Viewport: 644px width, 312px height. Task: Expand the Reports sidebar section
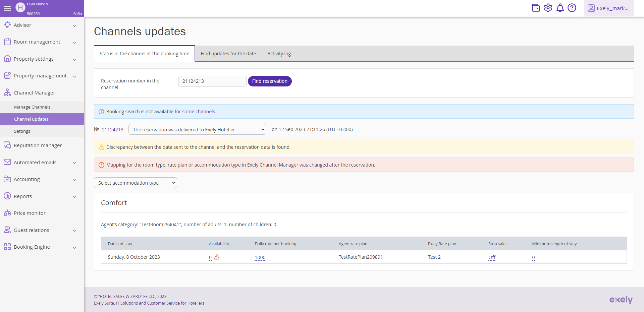pyautogui.click(x=23, y=196)
